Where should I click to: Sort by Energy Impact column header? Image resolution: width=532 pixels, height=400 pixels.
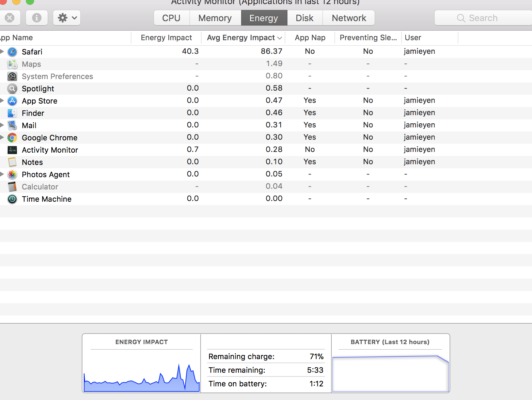pyautogui.click(x=166, y=38)
